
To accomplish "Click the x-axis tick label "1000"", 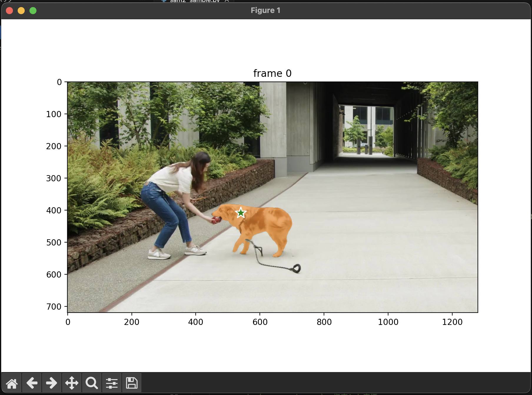I will coord(388,322).
